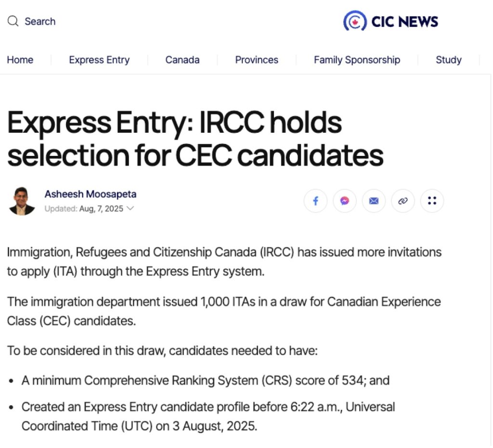Share article on Facebook
The width and height of the screenshot is (493, 448).
[315, 201]
